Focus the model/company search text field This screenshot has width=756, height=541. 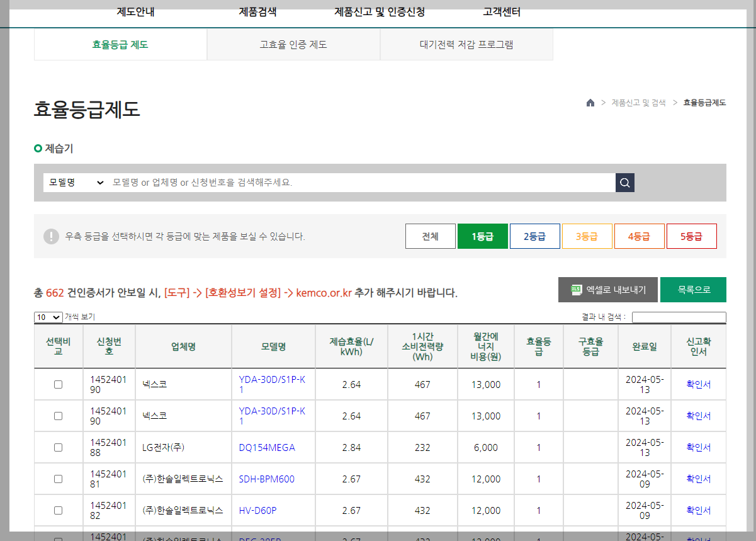coord(361,183)
